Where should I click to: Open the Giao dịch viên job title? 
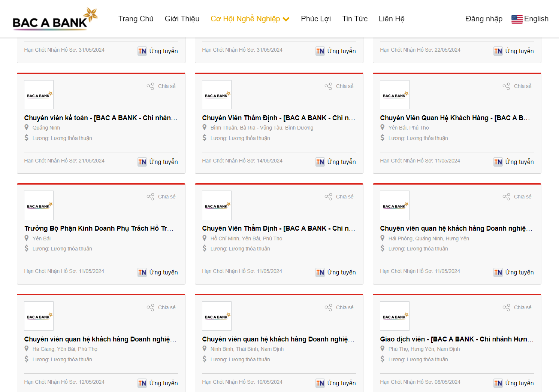(457, 339)
